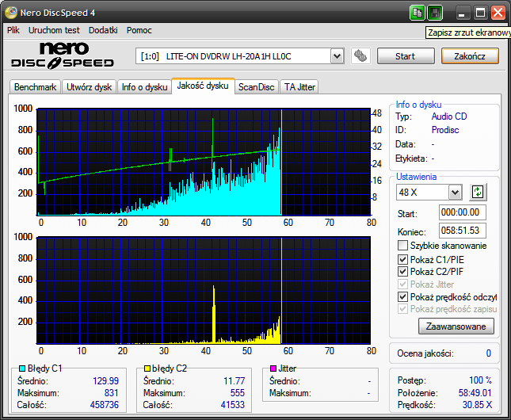Viewport: 511px width, 420px height.
Task: Click the Start button
Action: 406,56
